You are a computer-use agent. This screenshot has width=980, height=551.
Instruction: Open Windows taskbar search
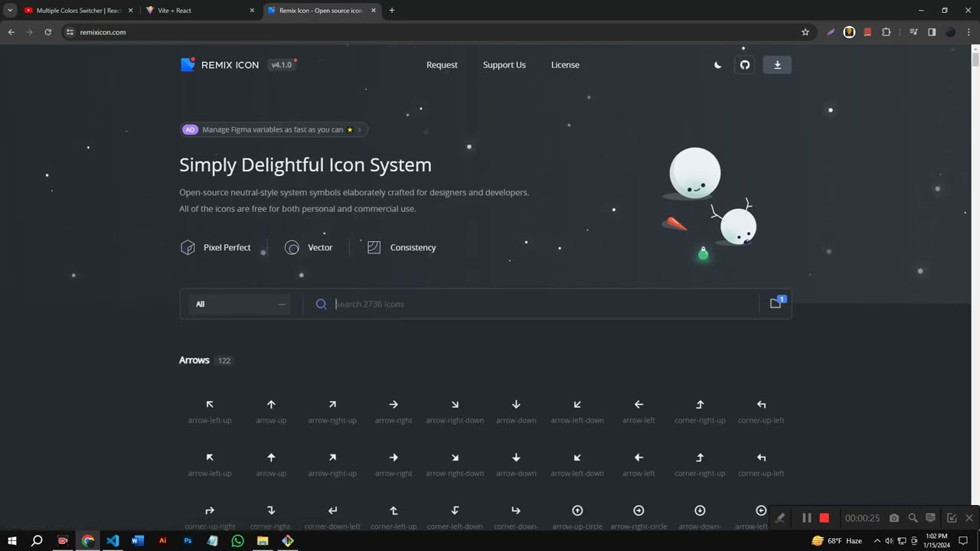(x=37, y=540)
